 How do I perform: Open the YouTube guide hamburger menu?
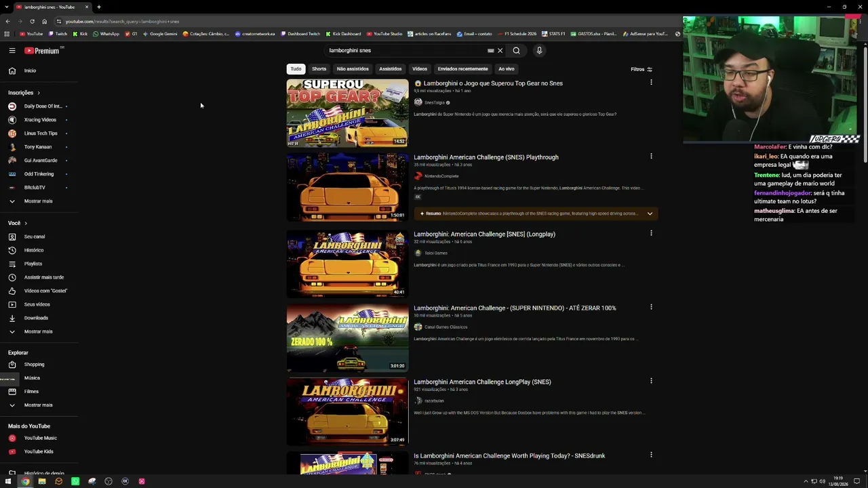12,50
